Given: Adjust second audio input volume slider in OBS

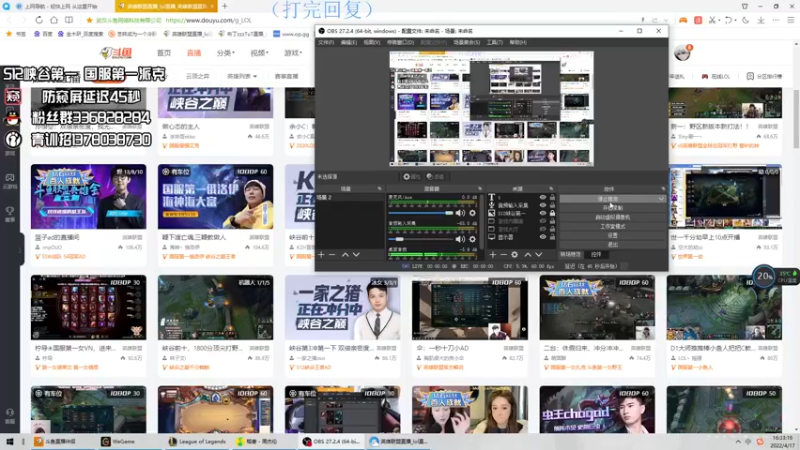Looking at the screenshot, I should pos(420,239).
